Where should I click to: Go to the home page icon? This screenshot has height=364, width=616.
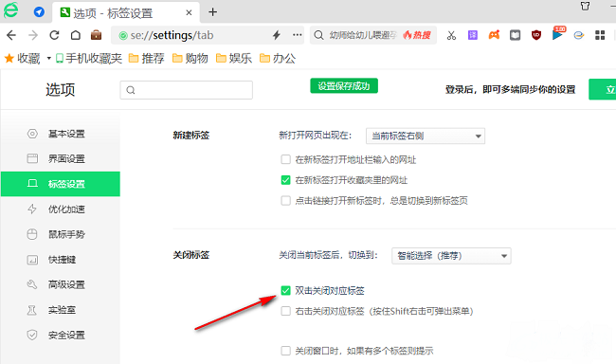coord(76,35)
